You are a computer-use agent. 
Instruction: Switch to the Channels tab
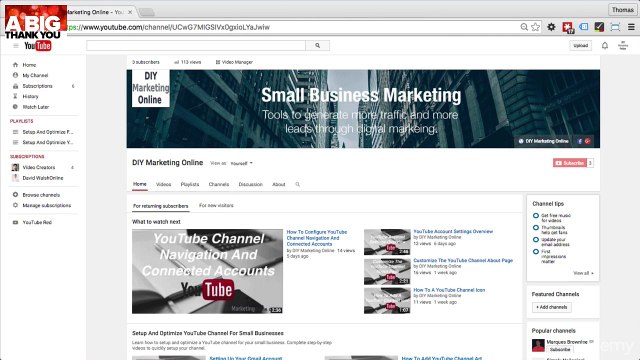[219, 184]
